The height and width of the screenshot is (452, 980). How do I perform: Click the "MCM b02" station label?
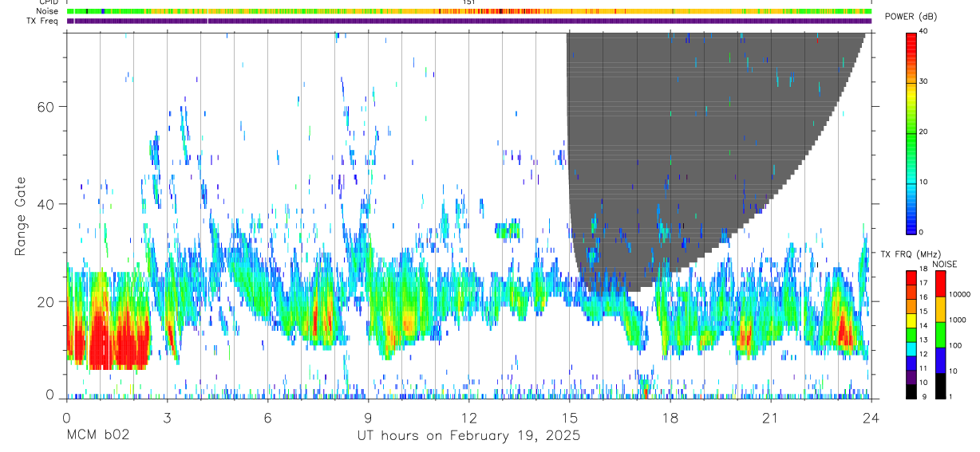97,436
